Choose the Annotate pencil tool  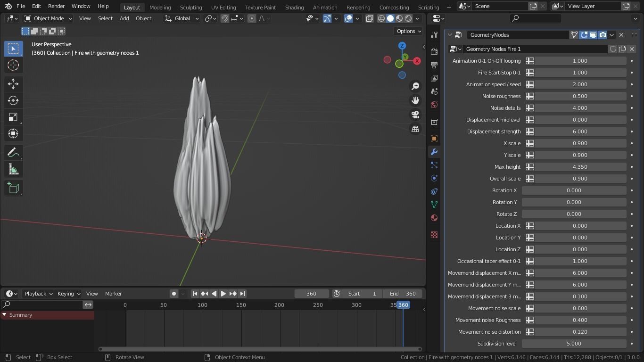point(13,153)
